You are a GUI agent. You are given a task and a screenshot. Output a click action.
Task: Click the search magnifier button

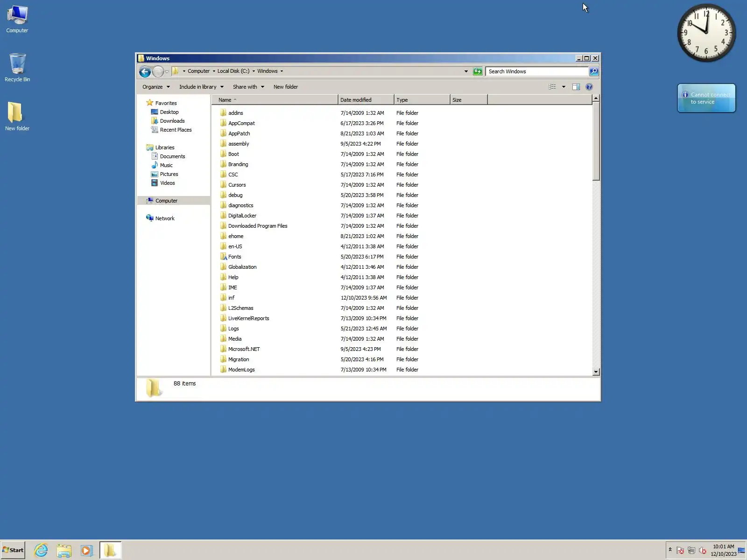click(x=593, y=71)
